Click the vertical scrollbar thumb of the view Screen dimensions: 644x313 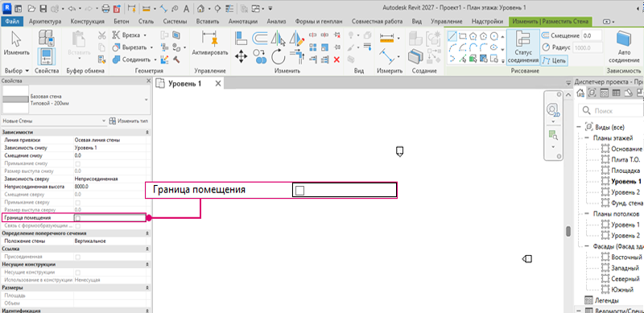click(x=568, y=231)
